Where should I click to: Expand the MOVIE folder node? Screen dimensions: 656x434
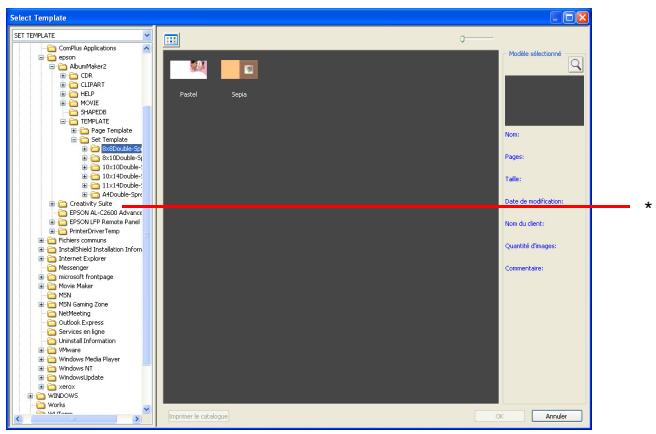coord(63,103)
